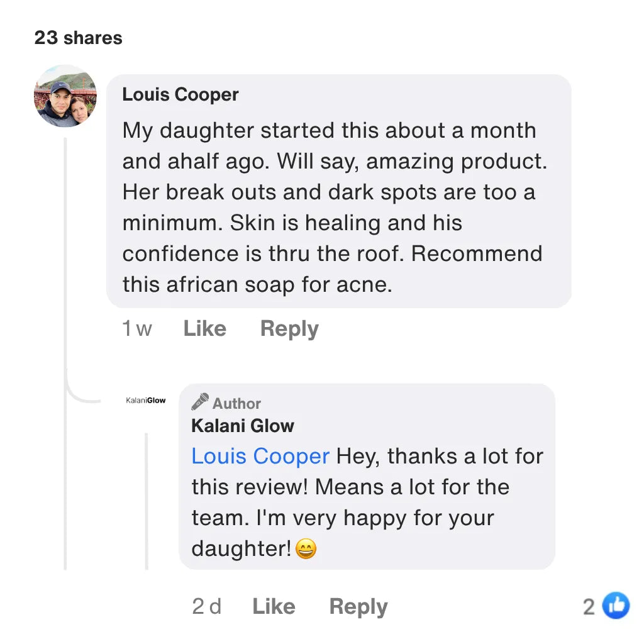Image resolution: width=644 pixels, height=644 pixels.
Task: Click the 2 d timestamp
Action: 207,606
